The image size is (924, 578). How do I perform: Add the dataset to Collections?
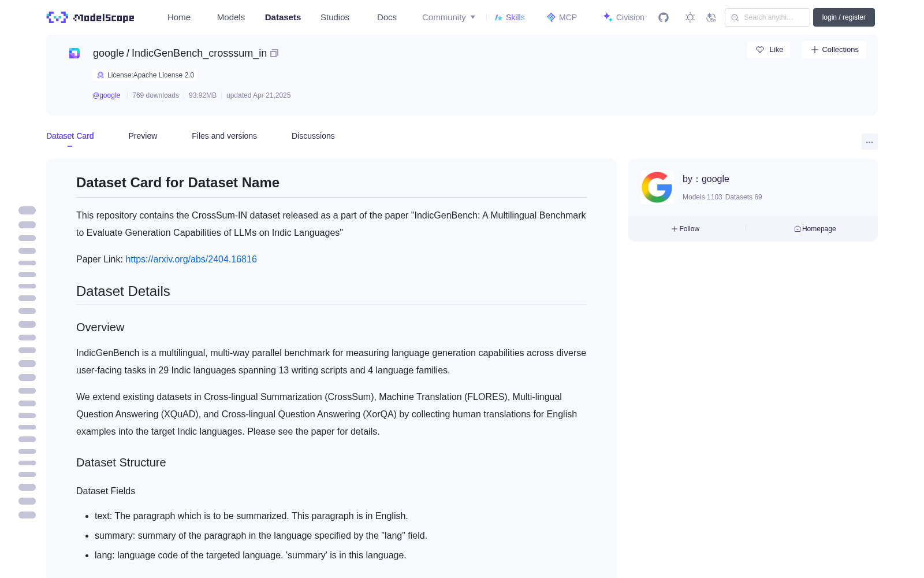click(834, 50)
